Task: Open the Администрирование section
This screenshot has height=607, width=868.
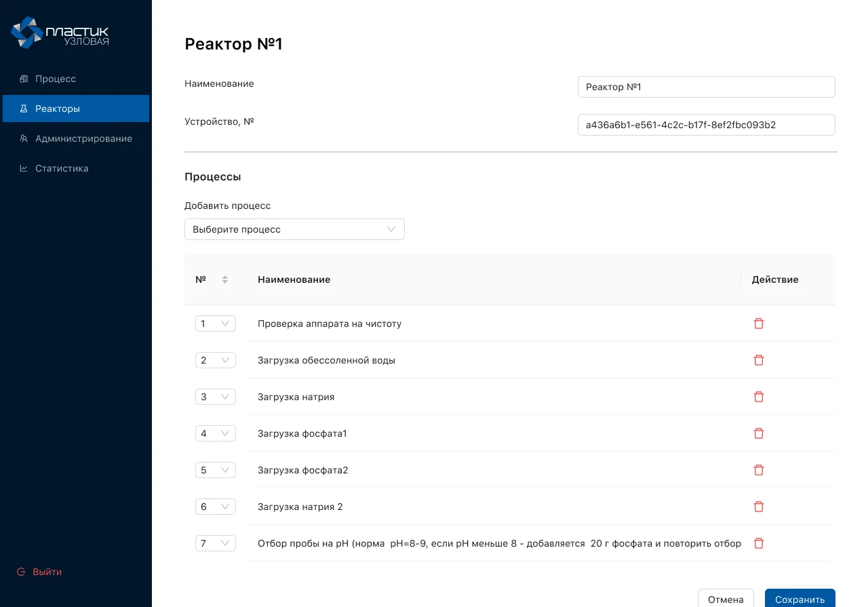Action: click(x=83, y=138)
